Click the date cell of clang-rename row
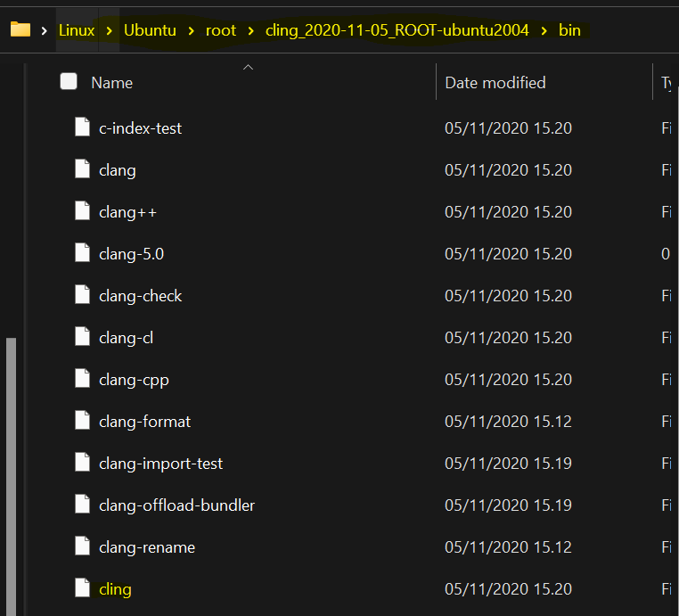The width and height of the screenshot is (679, 616). click(x=509, y=547)
